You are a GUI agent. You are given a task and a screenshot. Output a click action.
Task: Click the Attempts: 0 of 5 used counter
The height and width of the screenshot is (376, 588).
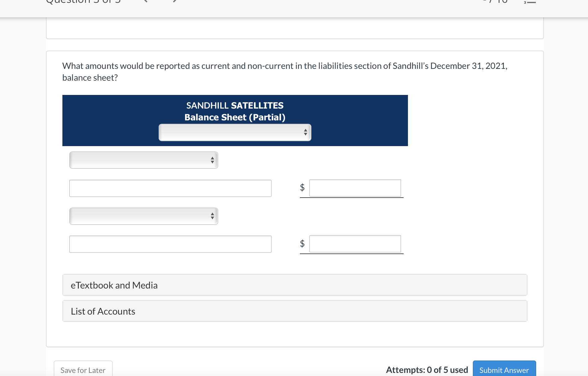427,369
